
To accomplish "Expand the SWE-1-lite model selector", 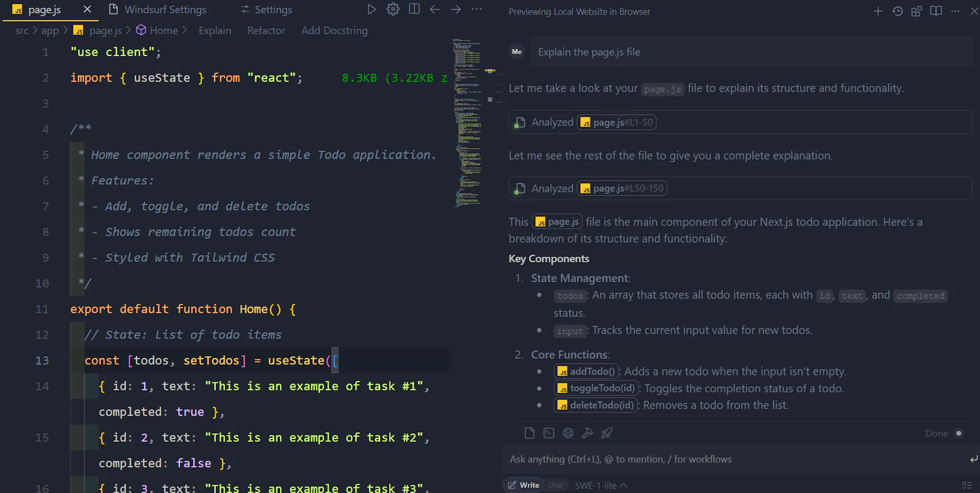I will point(601,485).
